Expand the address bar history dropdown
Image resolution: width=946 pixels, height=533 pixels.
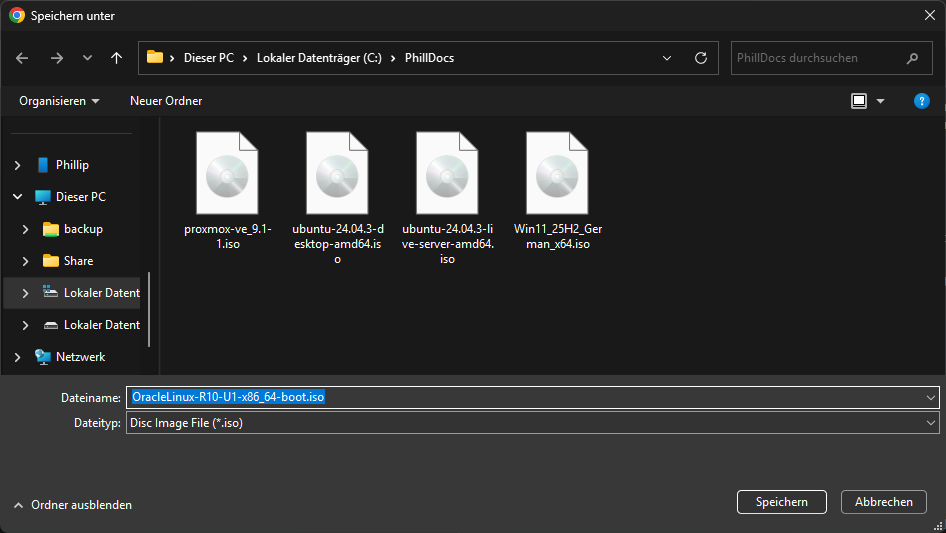tap(668, 58)
